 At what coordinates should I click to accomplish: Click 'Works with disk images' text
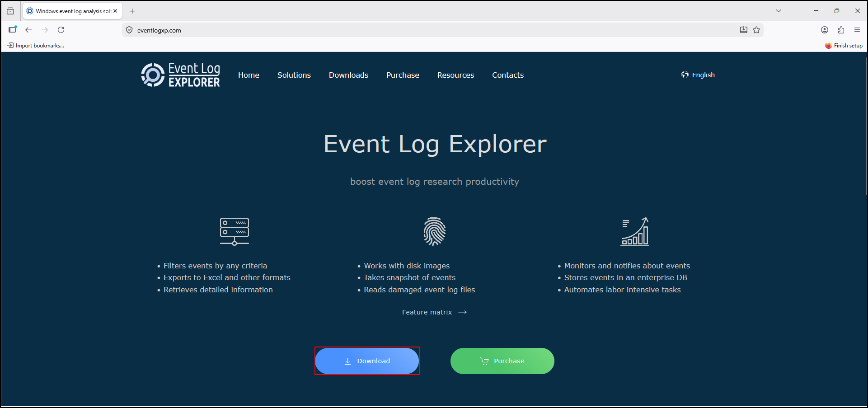(407, 266)
